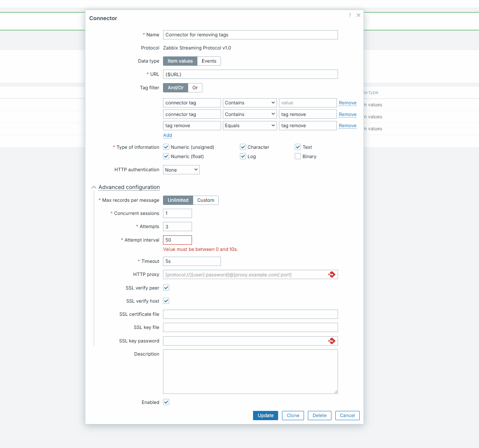The height and width of the screenshot is (448, 479).
Task: Open the Equals operator dropdown
Action: click(250, 126)
